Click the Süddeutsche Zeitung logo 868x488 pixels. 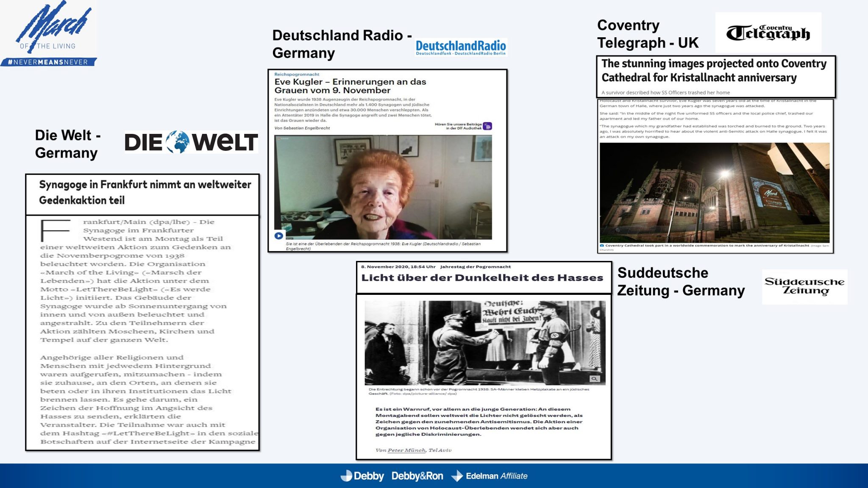pos(804,286)
